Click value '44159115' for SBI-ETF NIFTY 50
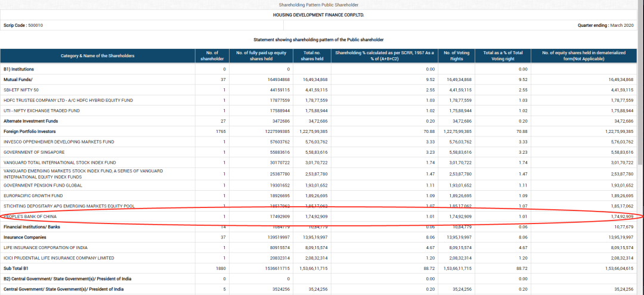The image size is (644, 295). point(281,90)
